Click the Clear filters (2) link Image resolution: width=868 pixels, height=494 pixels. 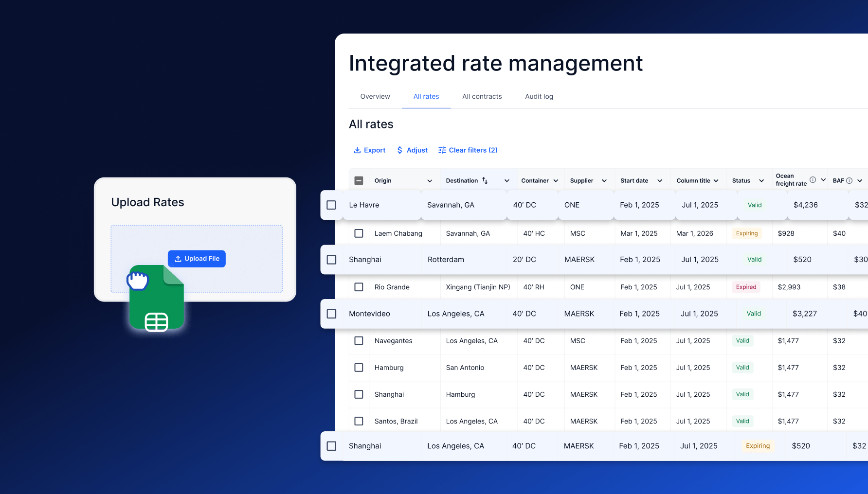473,150
